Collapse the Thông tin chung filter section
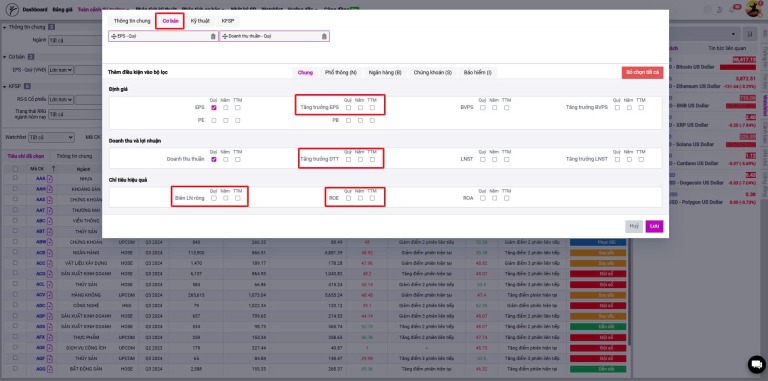 pos(4,27)
